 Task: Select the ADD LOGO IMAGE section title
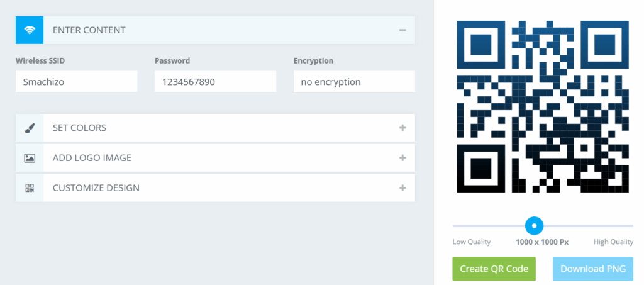(92, 158)
